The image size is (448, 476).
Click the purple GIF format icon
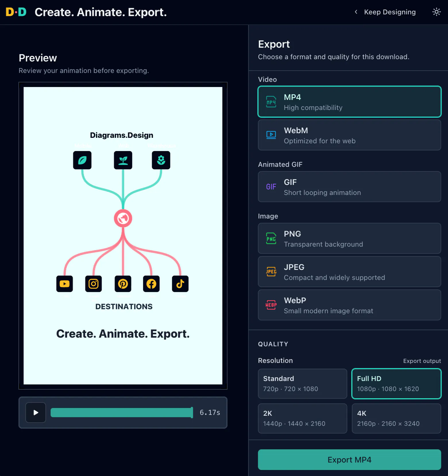click(271, 187)
